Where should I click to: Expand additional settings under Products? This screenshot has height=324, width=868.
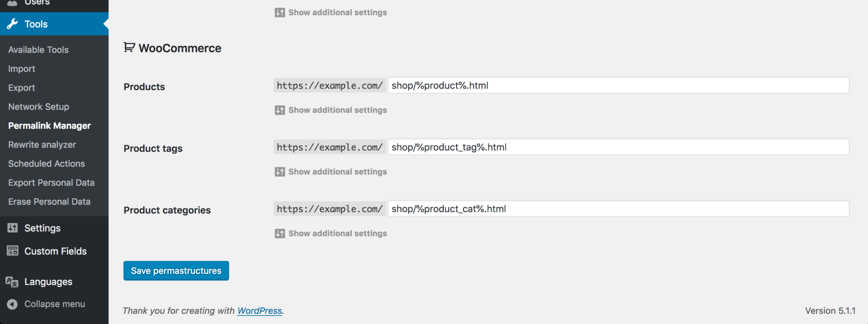click(x=331, y=110)
